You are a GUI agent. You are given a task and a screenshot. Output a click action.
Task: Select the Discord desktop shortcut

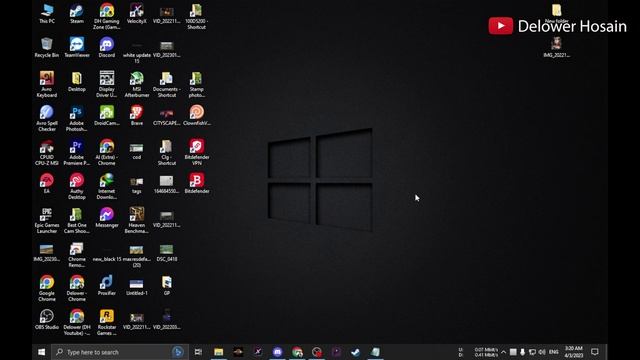tap(107, 47)
